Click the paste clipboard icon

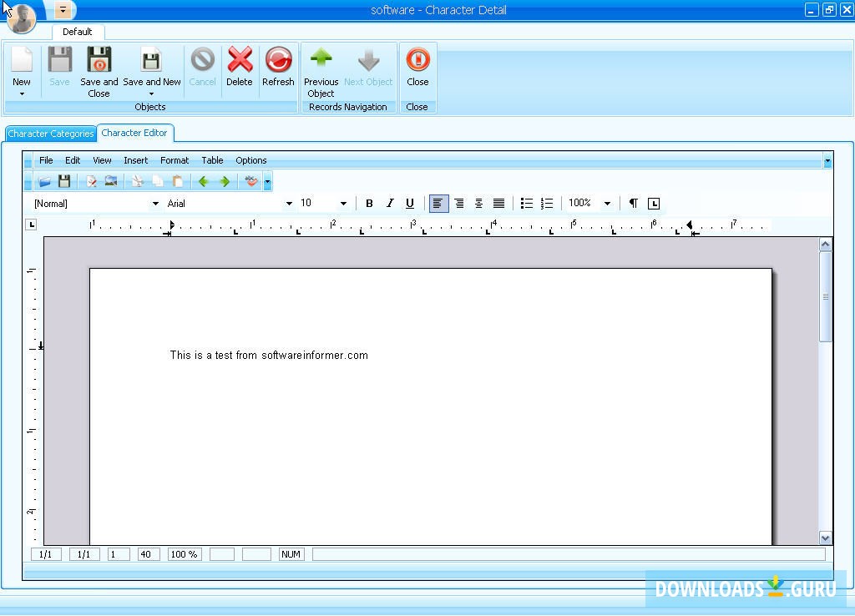177,181
